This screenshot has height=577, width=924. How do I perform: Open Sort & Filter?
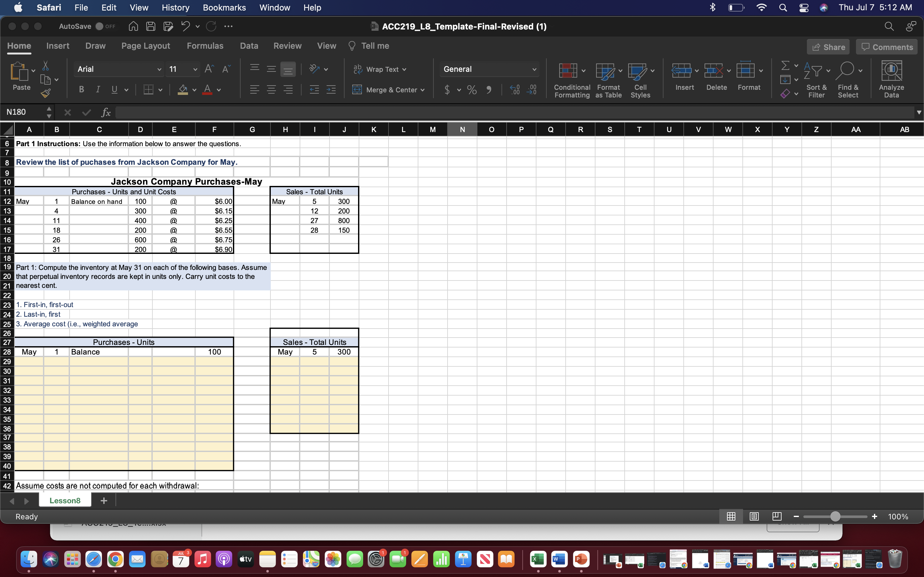coord(816,79)
